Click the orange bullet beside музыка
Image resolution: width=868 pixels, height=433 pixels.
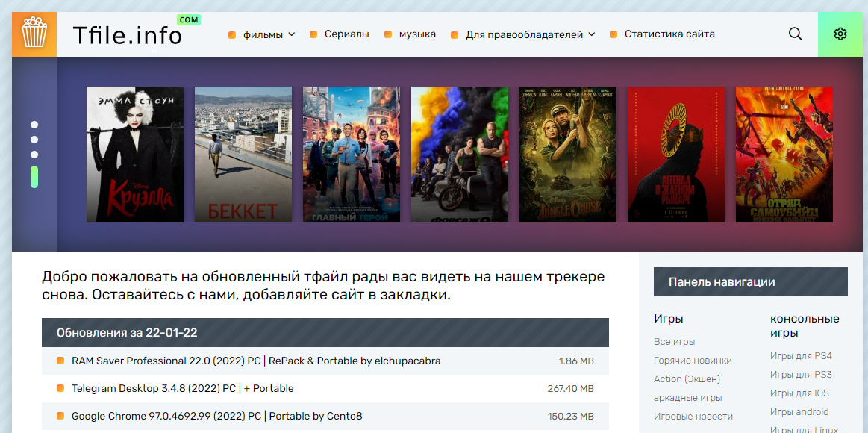388,34
